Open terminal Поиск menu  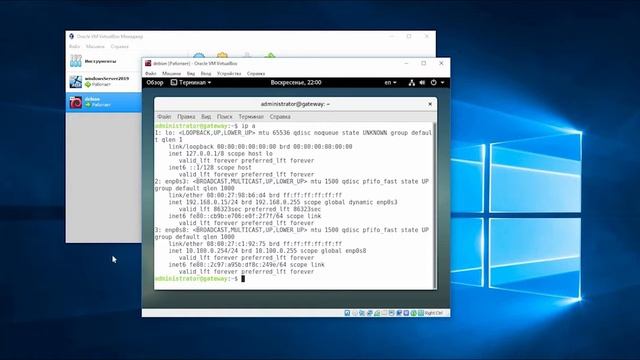click(x=224, y=117)
